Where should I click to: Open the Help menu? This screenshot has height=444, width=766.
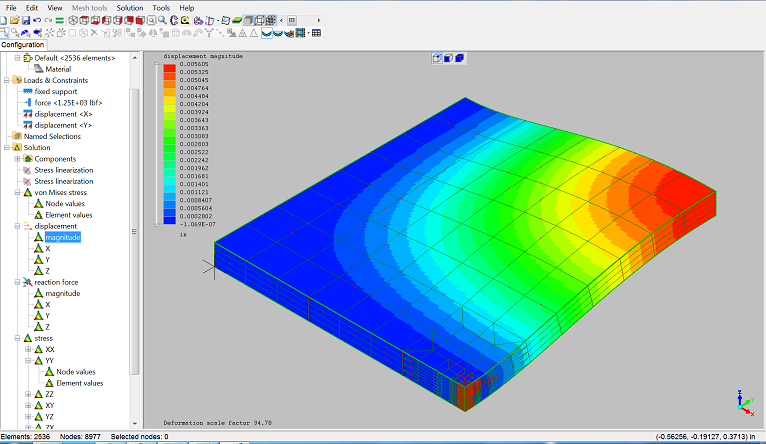click(x=187, y=8)
